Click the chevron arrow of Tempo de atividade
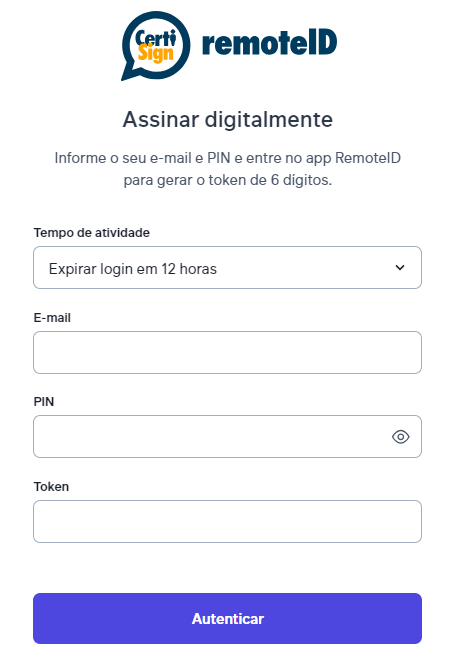 [x=400, y=268]
